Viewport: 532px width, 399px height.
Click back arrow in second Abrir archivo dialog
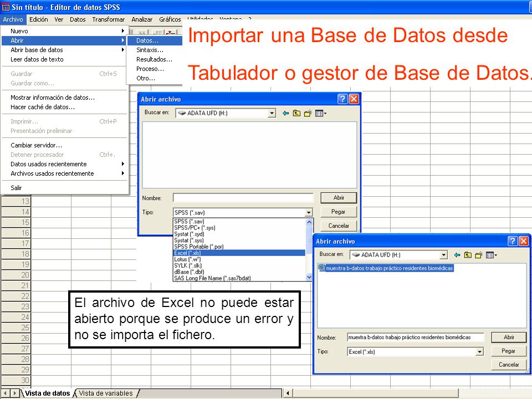pos(457,255)
